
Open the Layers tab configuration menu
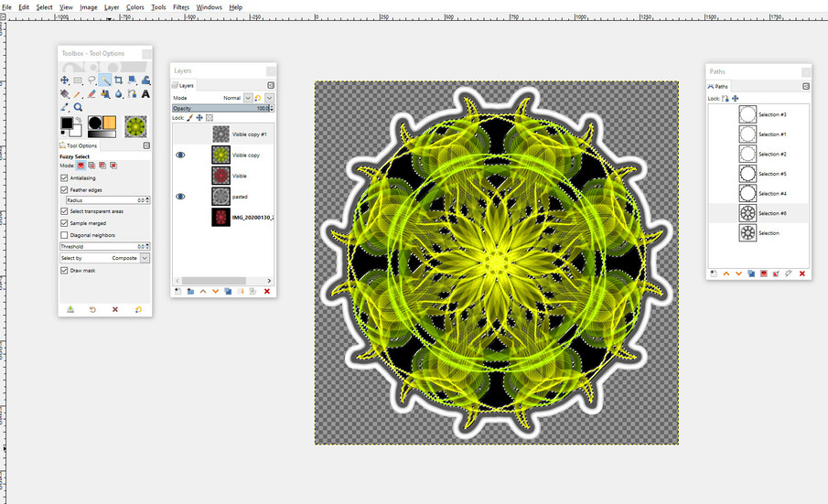click(x=271, y=85)
